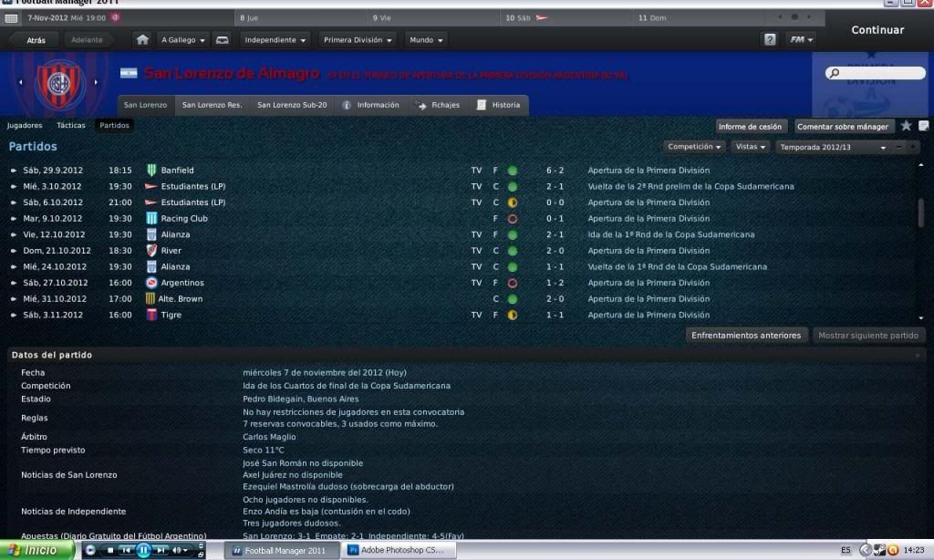Click the Atrás back button
The height and width of the screenshot is (560, 934).
tap(36, 40)
